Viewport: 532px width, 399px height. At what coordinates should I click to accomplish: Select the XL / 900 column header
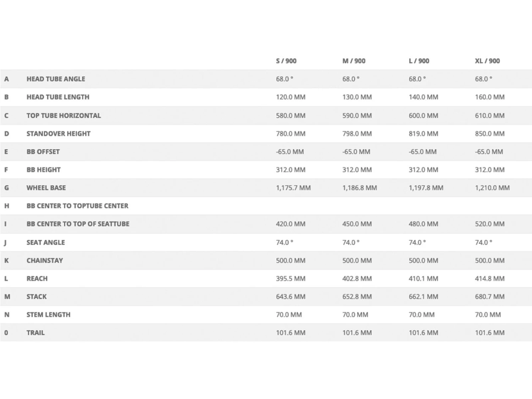487,61
